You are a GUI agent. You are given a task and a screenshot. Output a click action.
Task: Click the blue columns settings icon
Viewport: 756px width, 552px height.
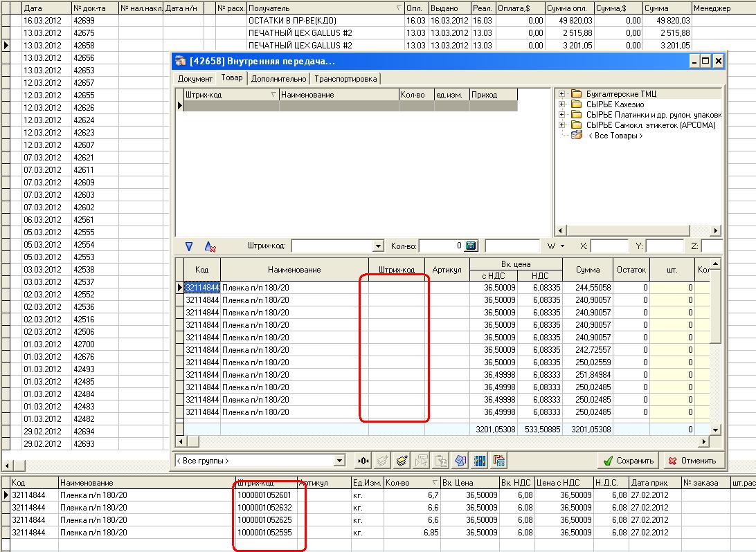(x=479, y=461)
